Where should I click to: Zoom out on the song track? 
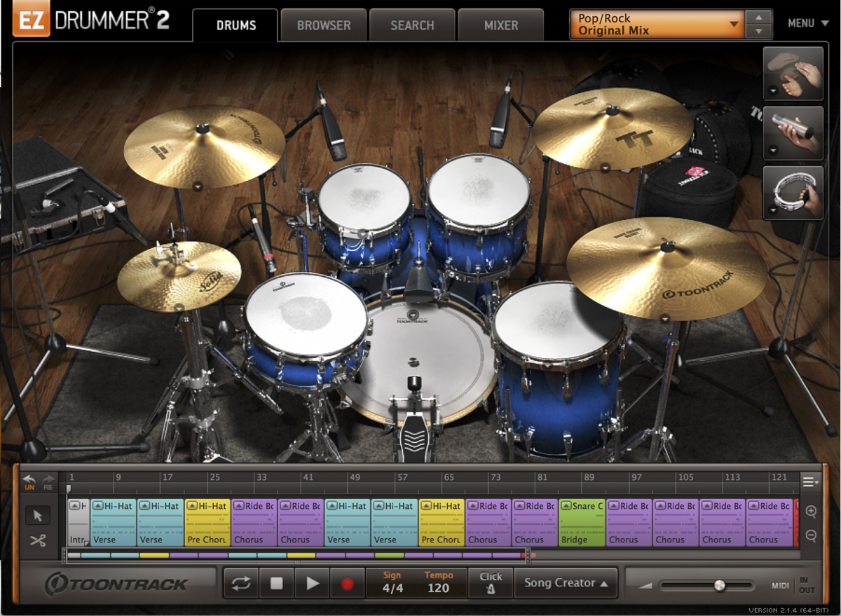point(811,536)
